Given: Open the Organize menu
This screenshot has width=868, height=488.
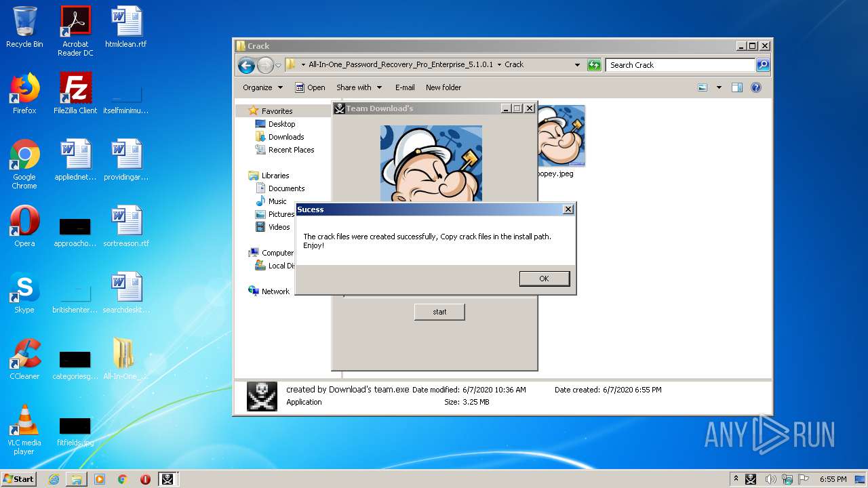Looking at the screenshot, I should click(x=262, y=87).
